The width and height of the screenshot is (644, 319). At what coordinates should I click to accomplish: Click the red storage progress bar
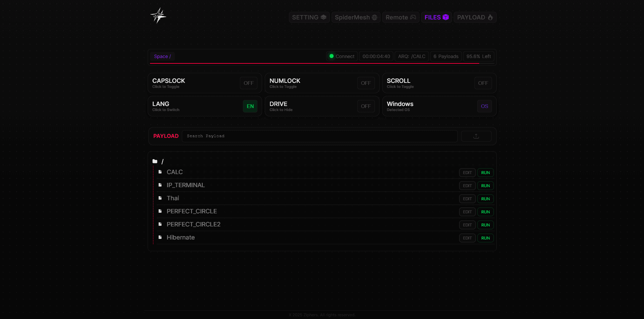(x=314, y=63)
